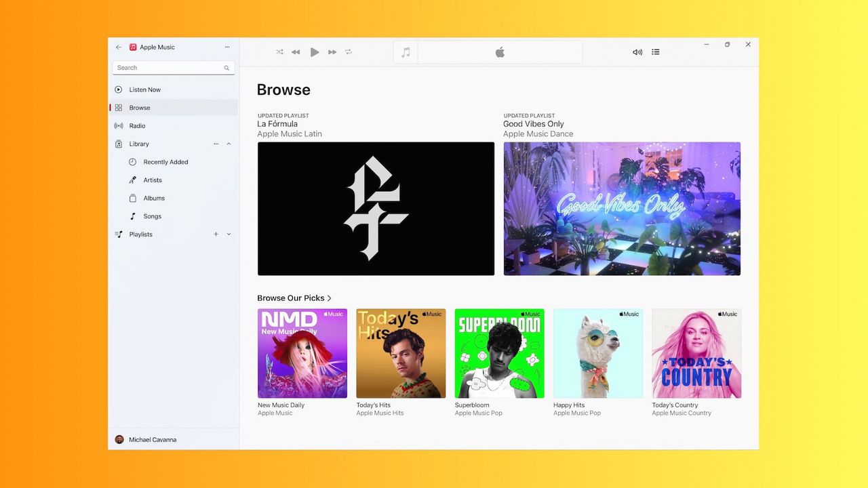Select Radio in the sidebar
Viewport: 868px width, 488px height.
pyautogui.click(x=137, y=125)
